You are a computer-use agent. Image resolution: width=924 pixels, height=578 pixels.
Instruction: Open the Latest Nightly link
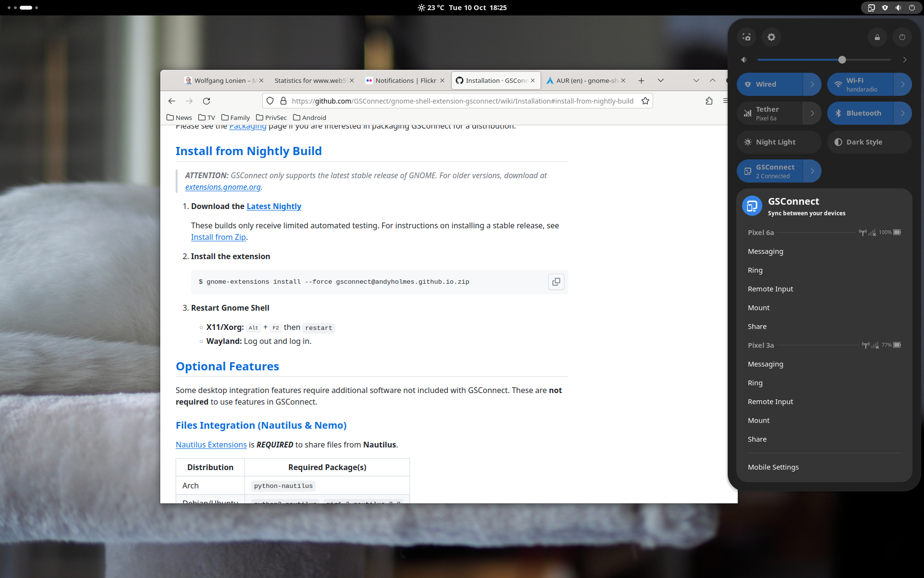[274, 206]
